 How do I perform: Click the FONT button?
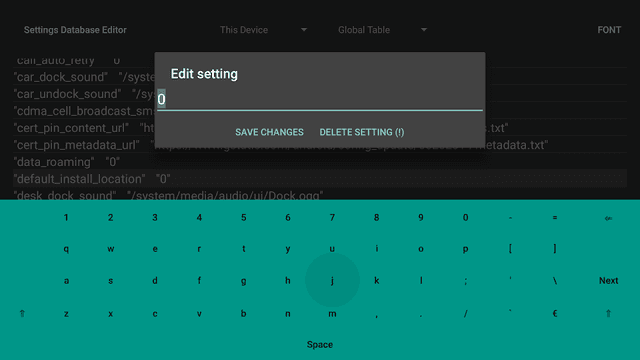[x=609, y=30]
